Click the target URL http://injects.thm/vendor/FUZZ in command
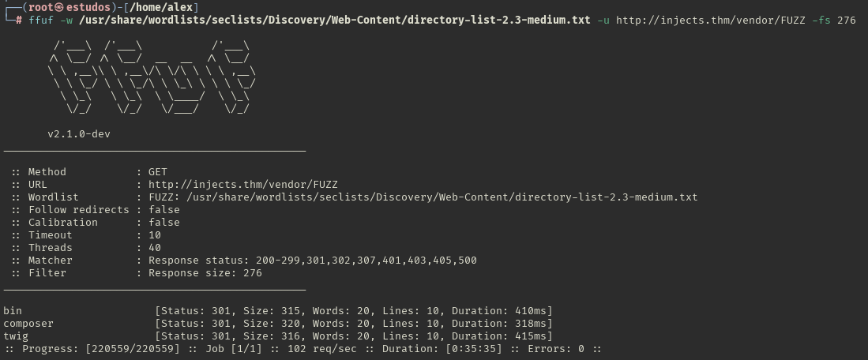The height and width of the screenshot is (360, 868). pos(710,21)
